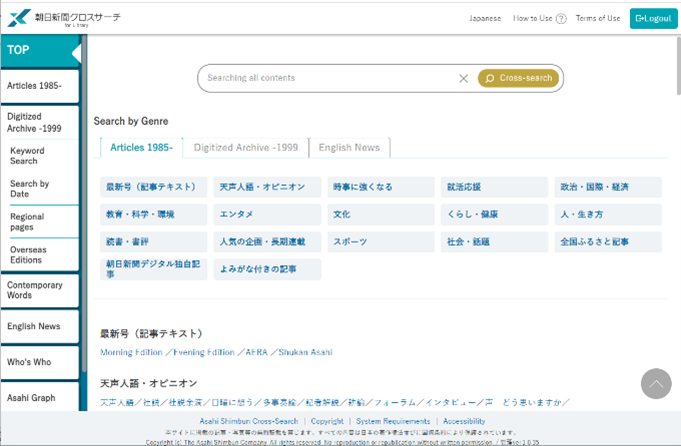Switch language to Japanese

pyautogui.click(x=485, y=18)
